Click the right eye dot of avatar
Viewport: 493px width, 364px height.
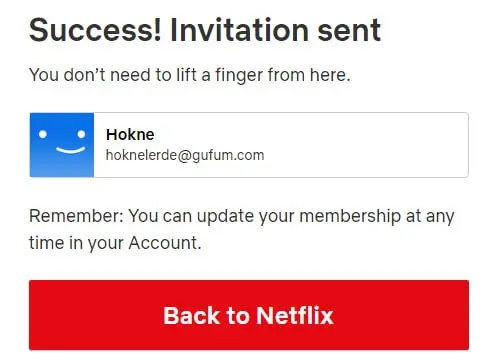click(x=81, y=134)
